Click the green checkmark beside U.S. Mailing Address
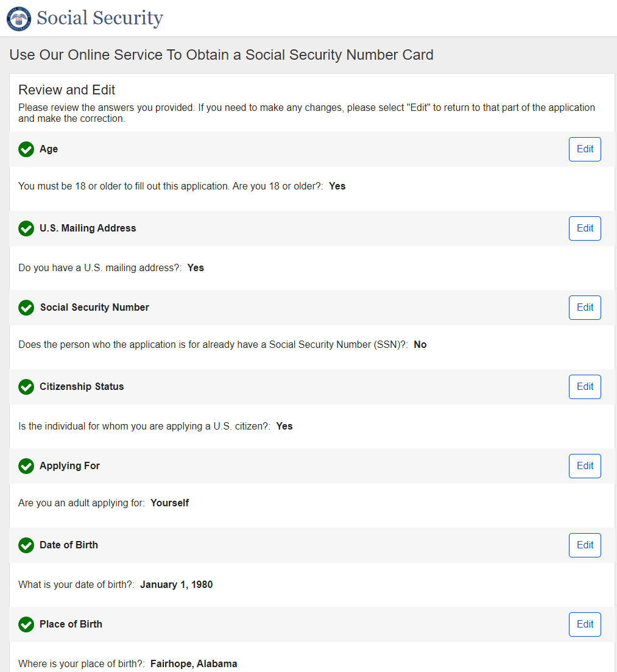The image size is (617, 672). tap(26, 228)
